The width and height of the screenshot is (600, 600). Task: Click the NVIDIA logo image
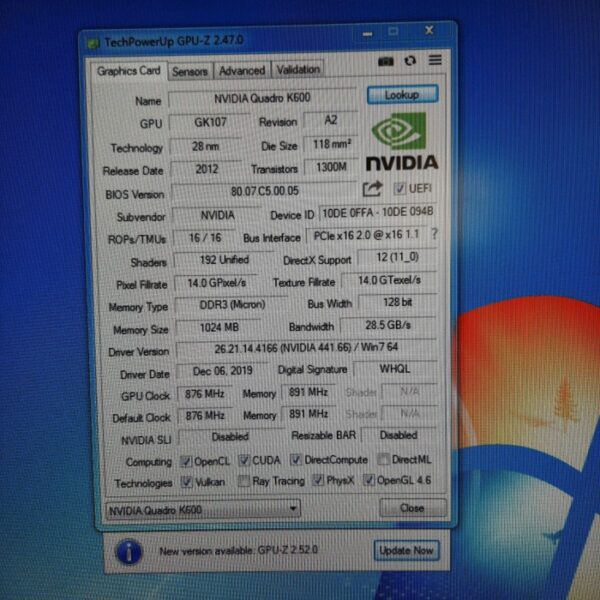(x=401, y=142)
